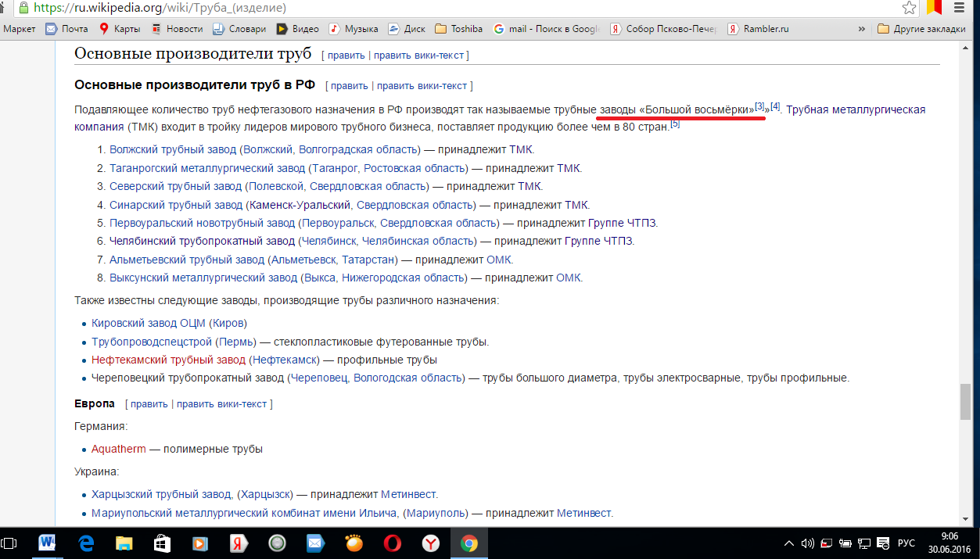980x559 pixels.
Task: Open the Харцызский трубный завод link
Action: (162, 494)
